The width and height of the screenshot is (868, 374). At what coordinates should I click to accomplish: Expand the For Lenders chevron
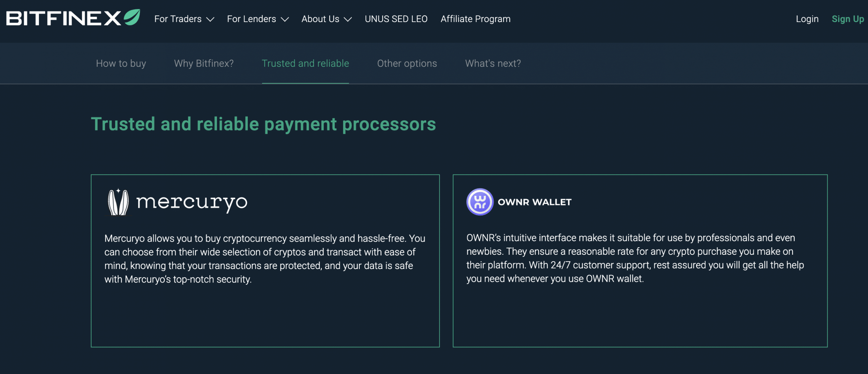(285, 19)
